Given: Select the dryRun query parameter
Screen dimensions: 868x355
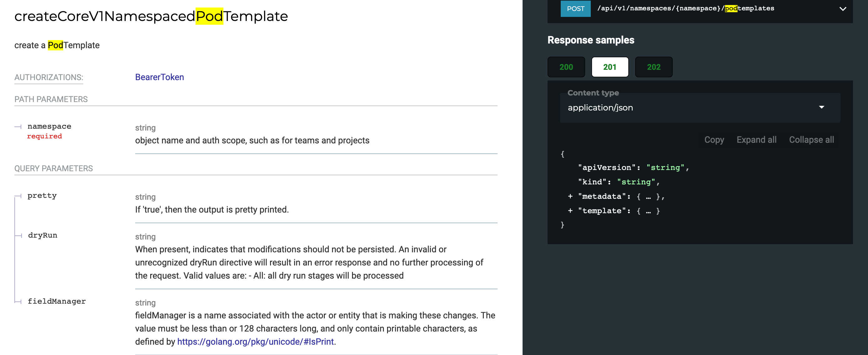Looking at the screenshot, I should [x=43, y=235].
